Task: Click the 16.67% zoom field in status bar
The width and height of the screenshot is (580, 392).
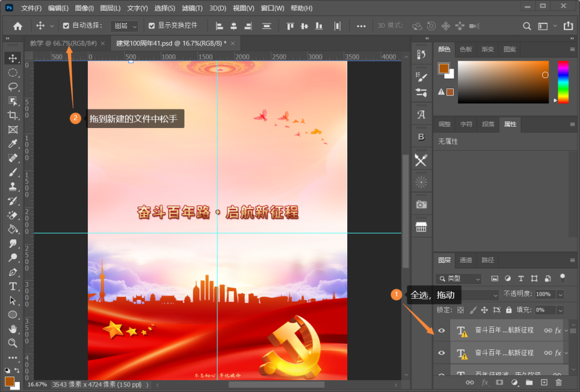Action: click(x=37, y=385)
